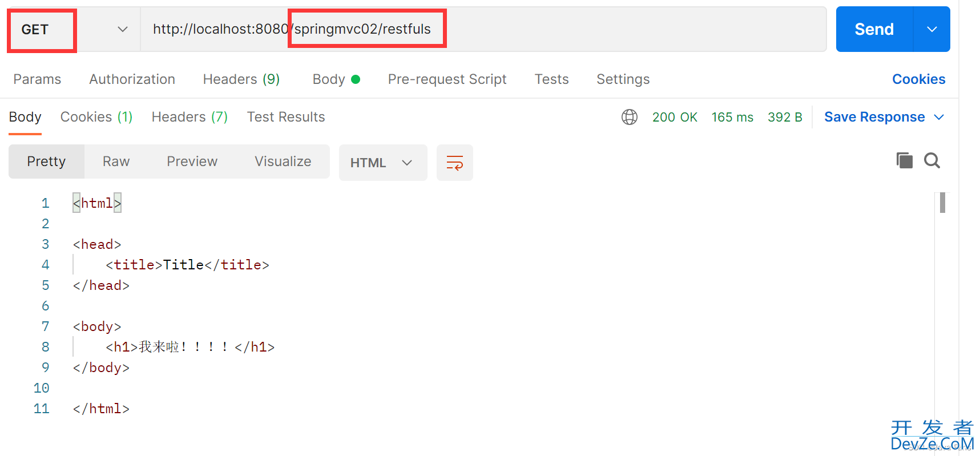Switch to Raw view
The height and width of the screenshot is (456, 980).
click(x=116, y=162)
